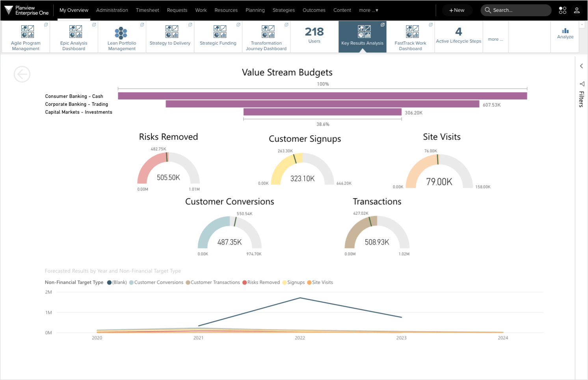Click the search magnifier icon
Viewport: 588px width, 380px height.
click(488, 10)
